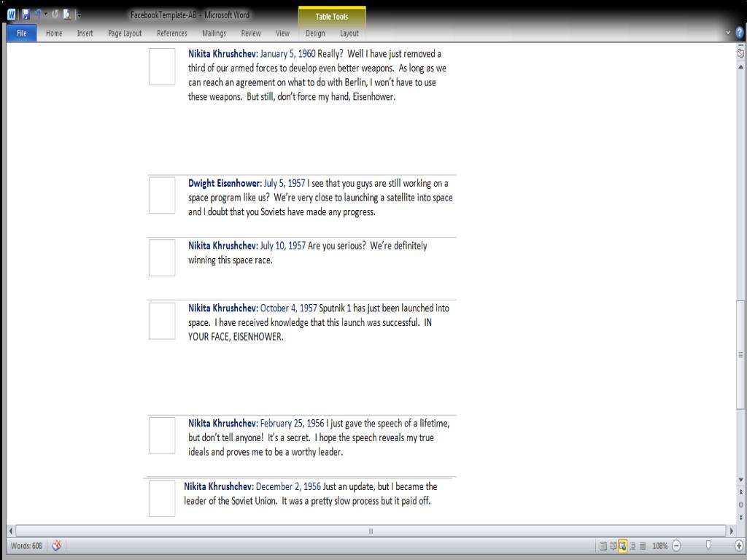Open Word Help question mark icon
The height and width of the screenshot is (560, 747).
pos(740,33)
